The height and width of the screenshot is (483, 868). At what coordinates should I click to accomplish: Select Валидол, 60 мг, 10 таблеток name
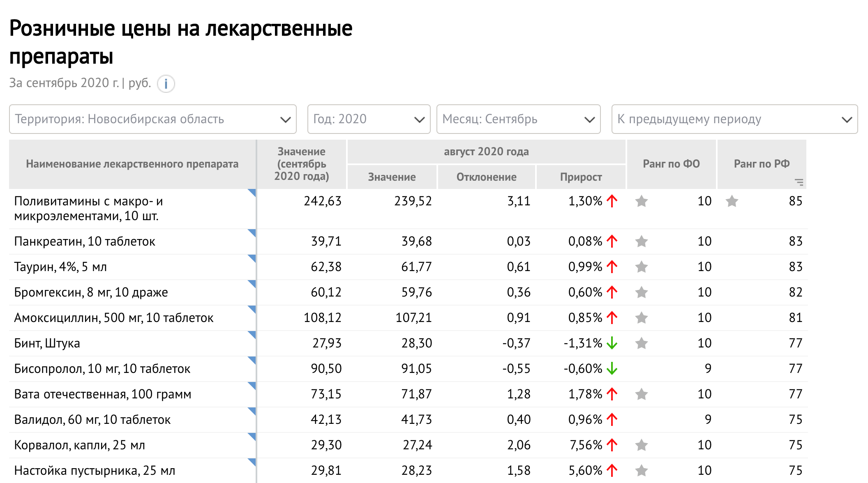coord(92,420)
